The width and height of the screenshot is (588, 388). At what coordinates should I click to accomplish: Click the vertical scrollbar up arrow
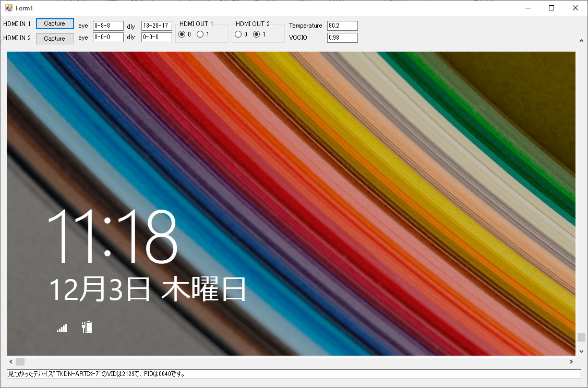click(581, 41)
